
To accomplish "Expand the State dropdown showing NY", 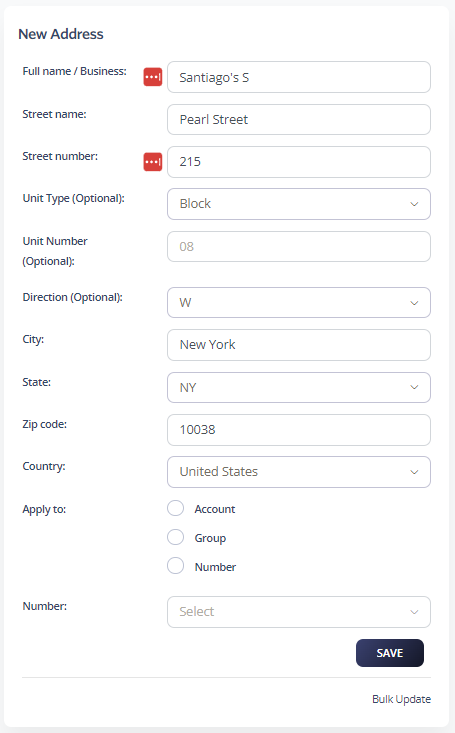I will pyautogui.click(x=299, y=387).
